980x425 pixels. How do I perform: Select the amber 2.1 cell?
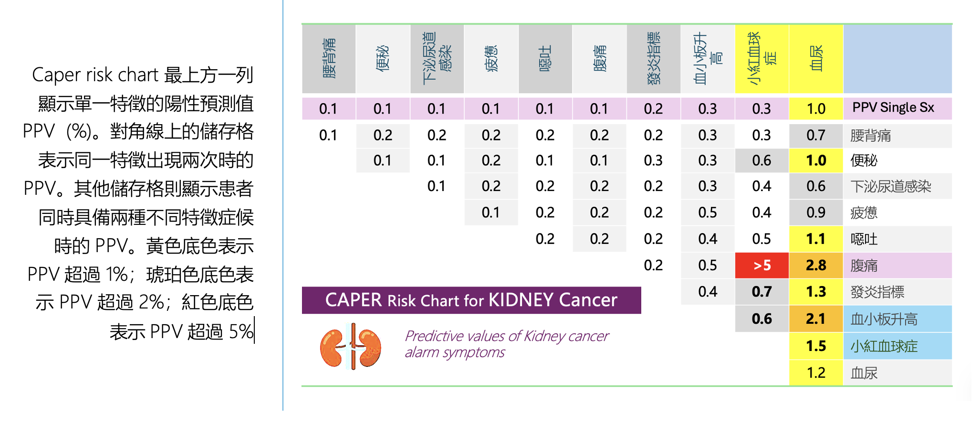(816, 319)
